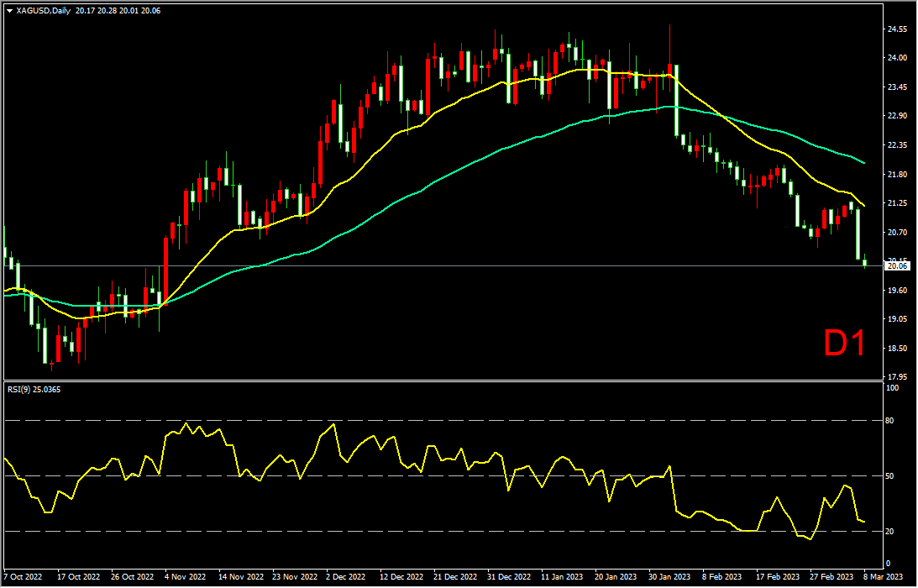Click the 24.55 price axis label
This screenshot has width=918, height=588.
pyautogui.click(x=897, y=29)
